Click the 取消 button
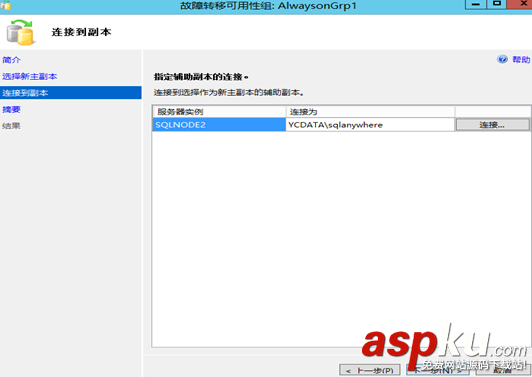The image size is (532, 377). click(503, 371)
